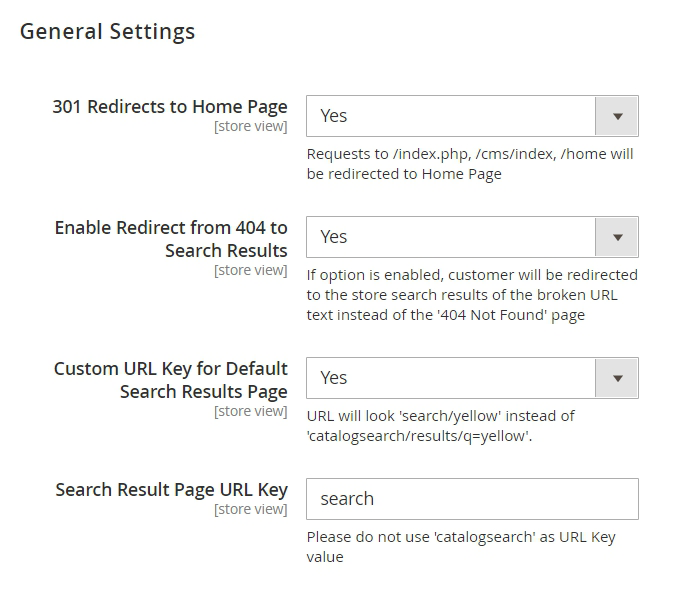Click the General Settings section heading
Image resolution: width=680 pixels, height=590 pixels.
pos(108,31)
